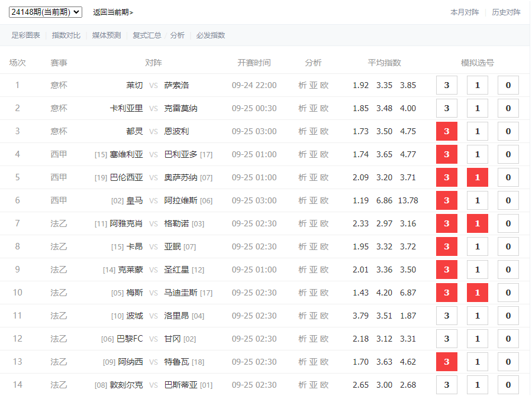532x396 pixels.
Task: Open team 特鲁瓦 in match 13
Action: click(176, 362)
